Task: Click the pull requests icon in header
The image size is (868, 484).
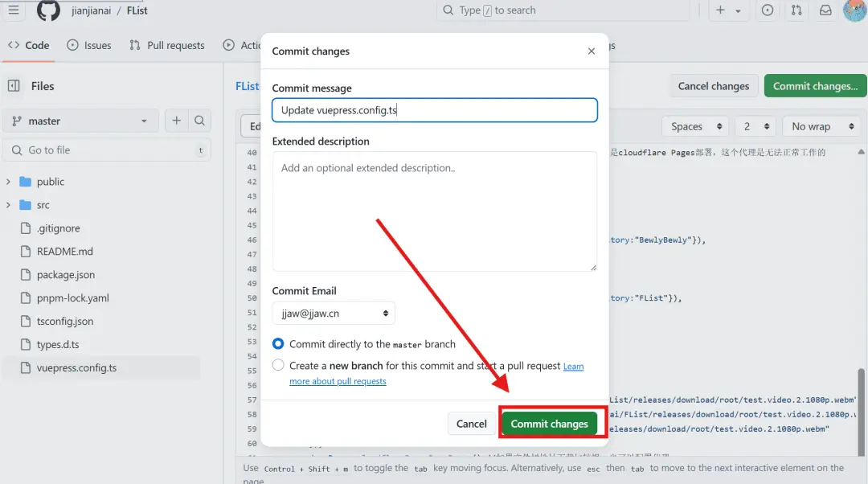Action: [x=796, y=10]
